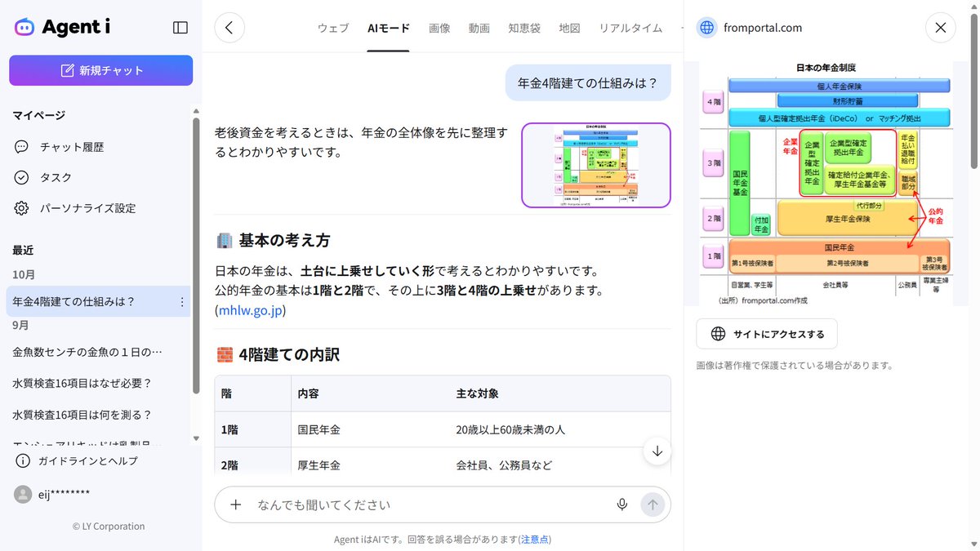
Task: Jump to latest with the down-arrow button
Action: click(657, 451)
